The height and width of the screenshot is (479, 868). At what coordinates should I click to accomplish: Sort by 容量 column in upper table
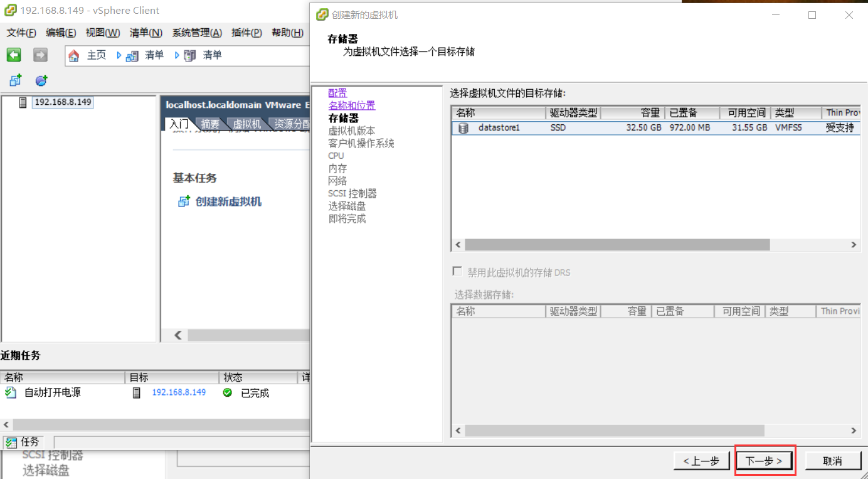point(632,113)
